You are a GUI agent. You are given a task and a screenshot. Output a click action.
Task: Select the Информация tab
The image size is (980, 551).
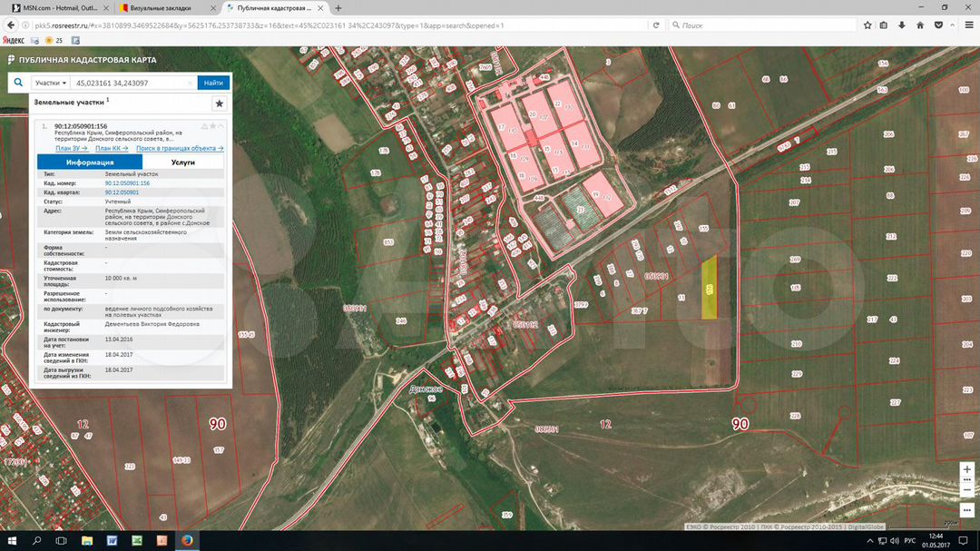(89, 162)
